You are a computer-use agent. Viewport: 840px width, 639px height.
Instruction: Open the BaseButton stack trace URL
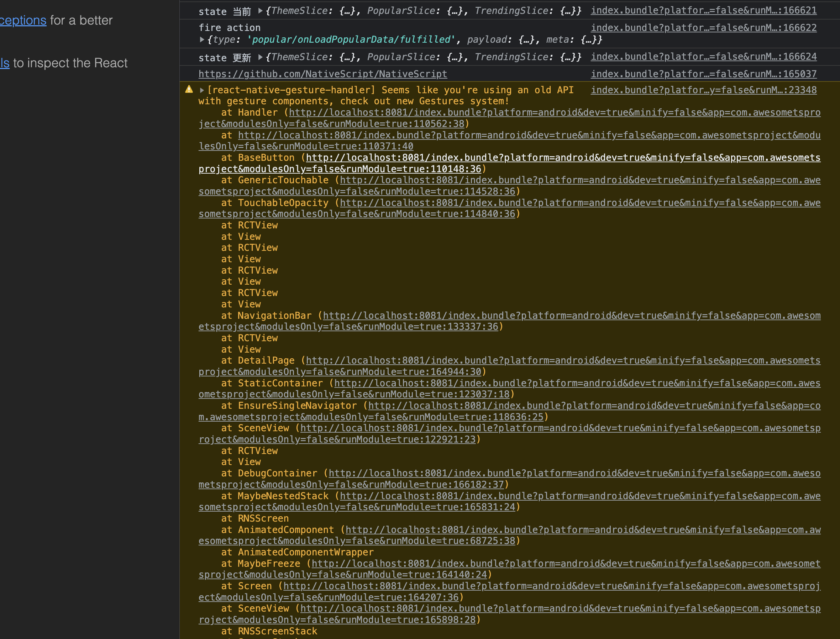(562, 158)
